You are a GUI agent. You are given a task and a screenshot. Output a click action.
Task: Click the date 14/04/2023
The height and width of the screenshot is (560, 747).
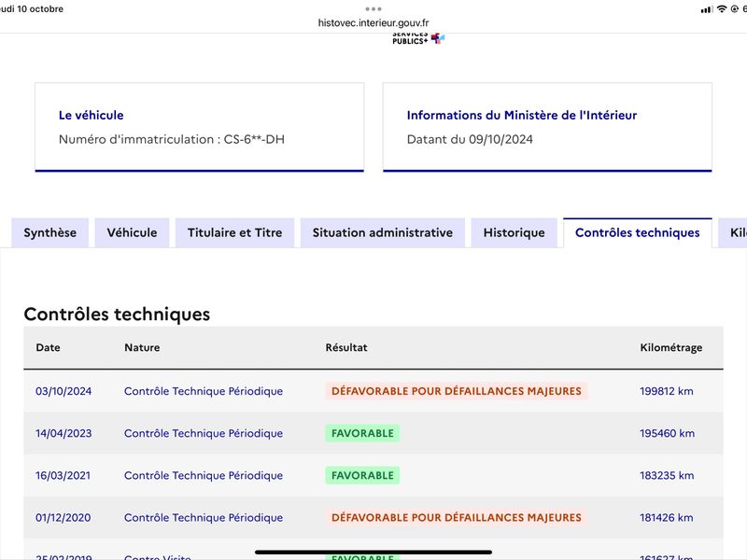(63, 433)
